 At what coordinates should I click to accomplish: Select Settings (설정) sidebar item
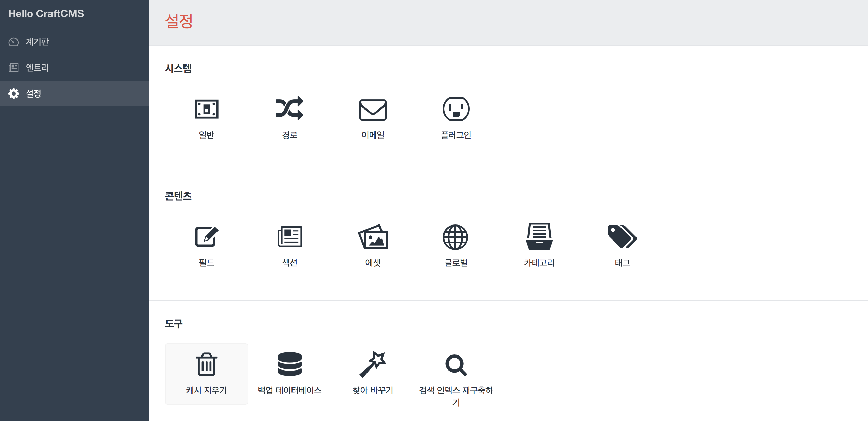coord(33,93)
